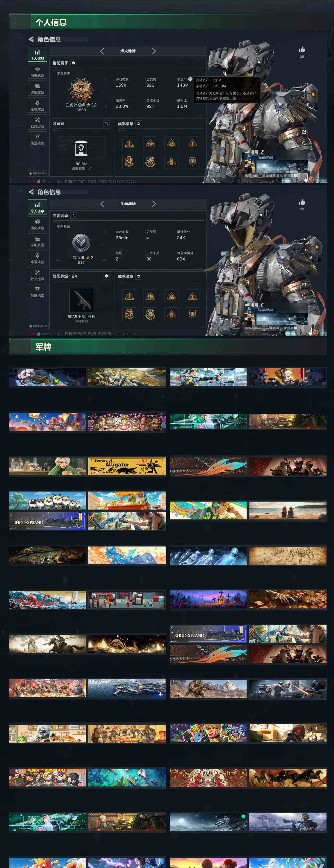
Task: Click the 24K cumulative score value
Action: click(x=181, y=238)
